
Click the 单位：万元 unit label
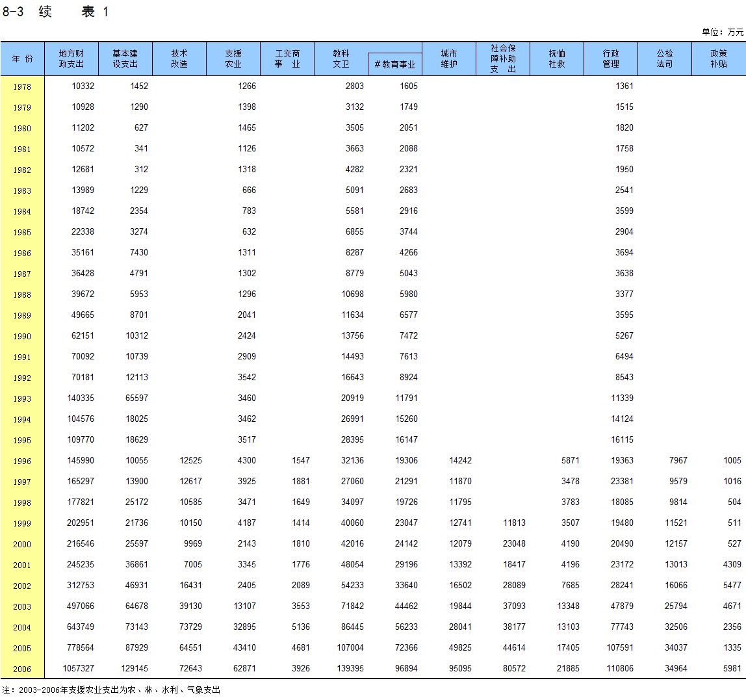(723, 32)
